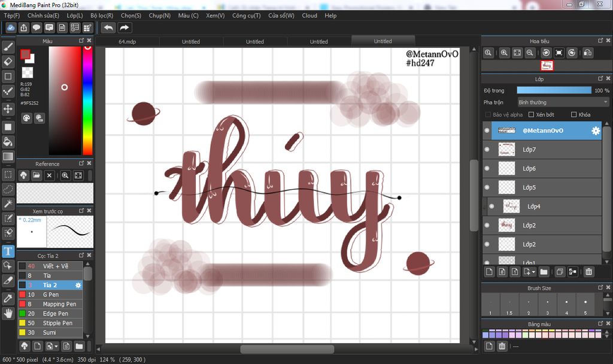The image size is (613, 364).
Task: Click the navigator canvas thumbnail
Action: 547,66
